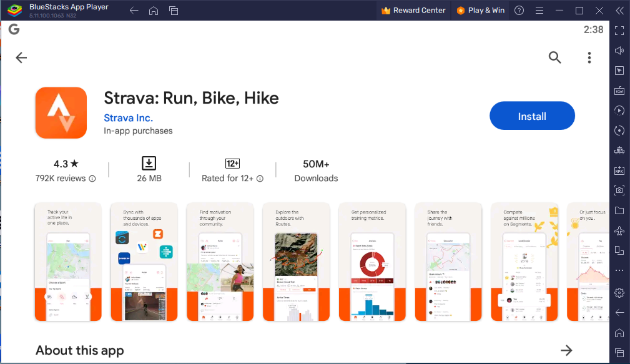The width and height of the screenshot is (630, 364).
Task: Open Strava Inc. developer page
Action: 128,118
